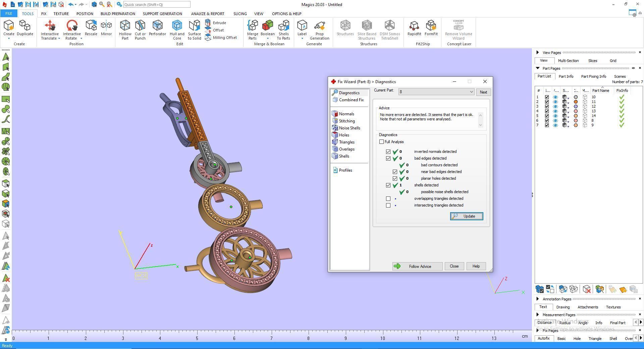
Task: Launch the Rapidfit tool
Action: pos(414,28)
